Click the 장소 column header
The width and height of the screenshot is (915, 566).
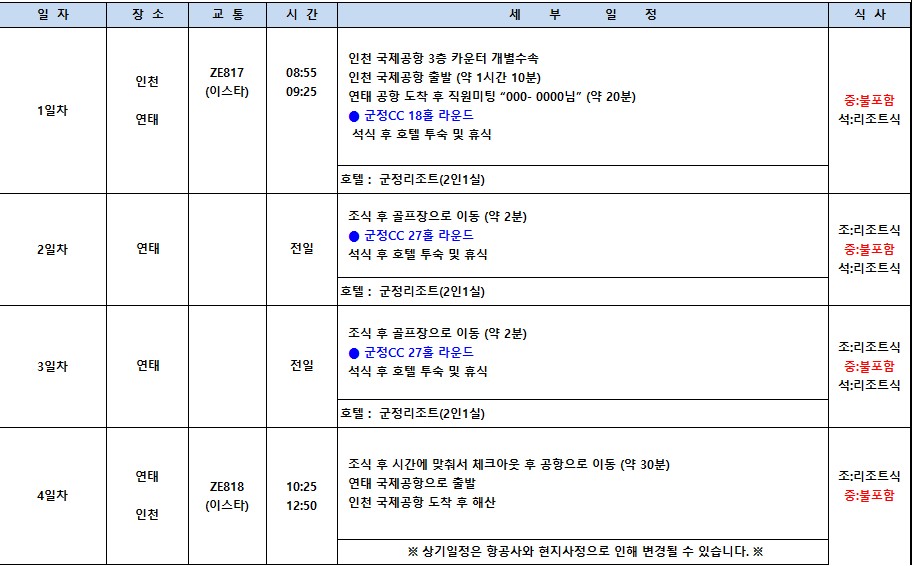point(148,14)
